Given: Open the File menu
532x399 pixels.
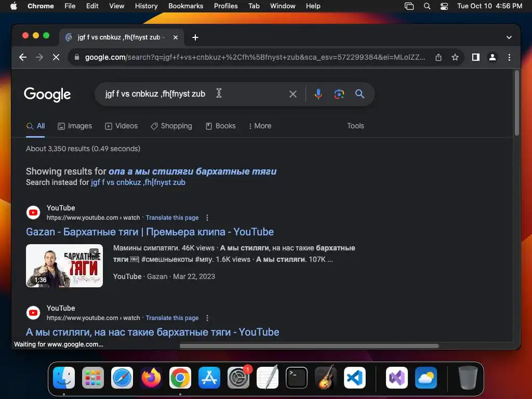Looking at the screenshot, I should 70,6.
